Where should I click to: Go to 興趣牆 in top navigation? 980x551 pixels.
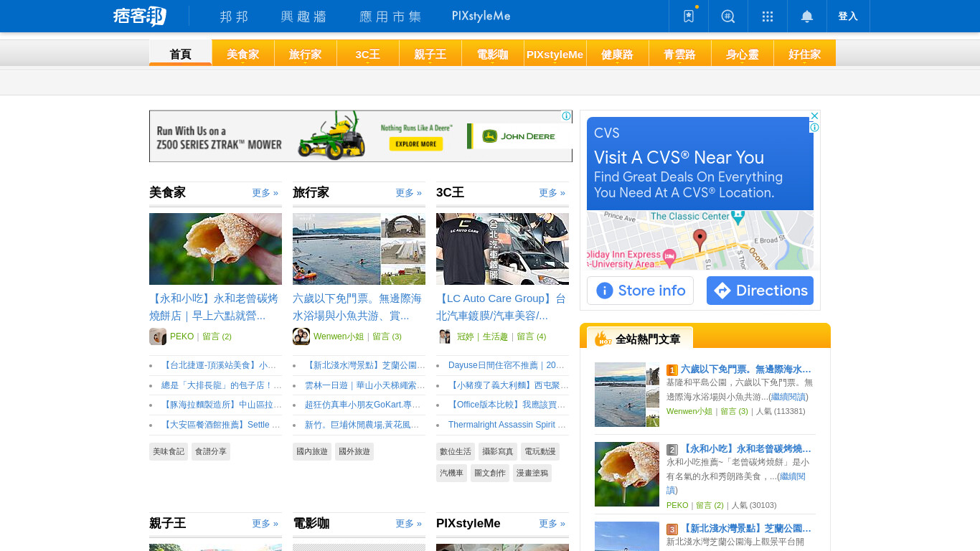[x=304, y=17]
